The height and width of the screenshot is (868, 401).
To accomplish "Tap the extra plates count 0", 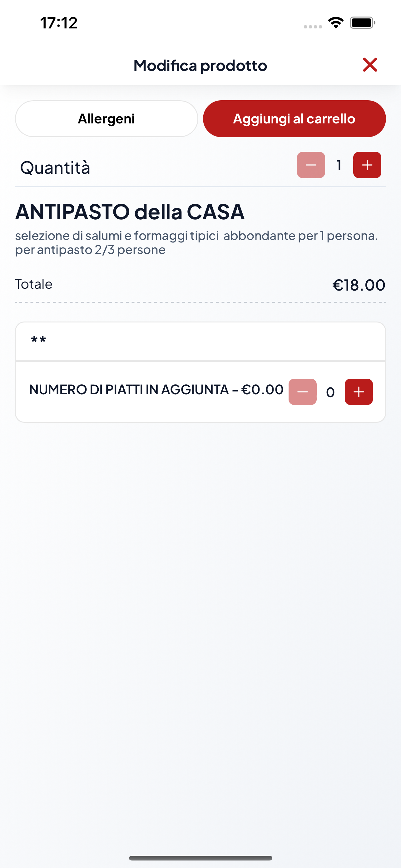I will (x=330, y=392).
